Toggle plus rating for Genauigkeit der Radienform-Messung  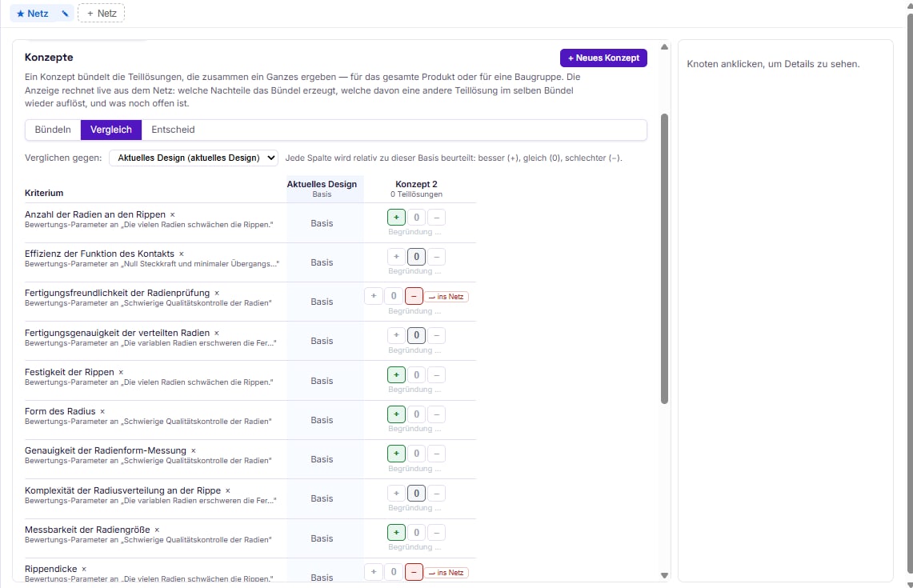pos(397,454)
